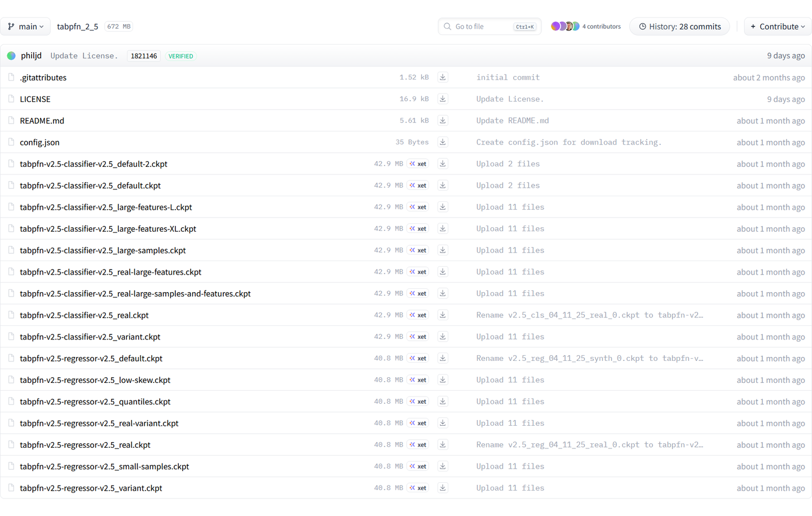Click the xet badge on classifier variant.ckpt row
The height and width of the screenshot is (516, 812).
(x=418, y=337)
